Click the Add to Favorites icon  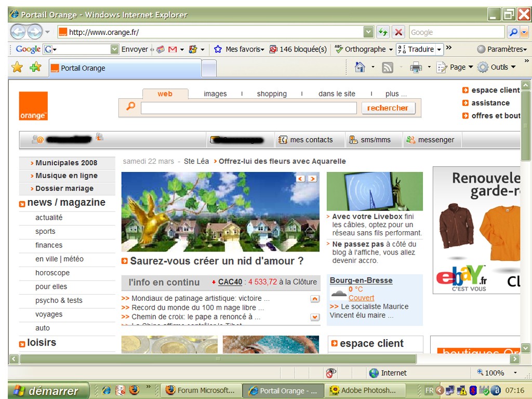(x=35, y=67)
